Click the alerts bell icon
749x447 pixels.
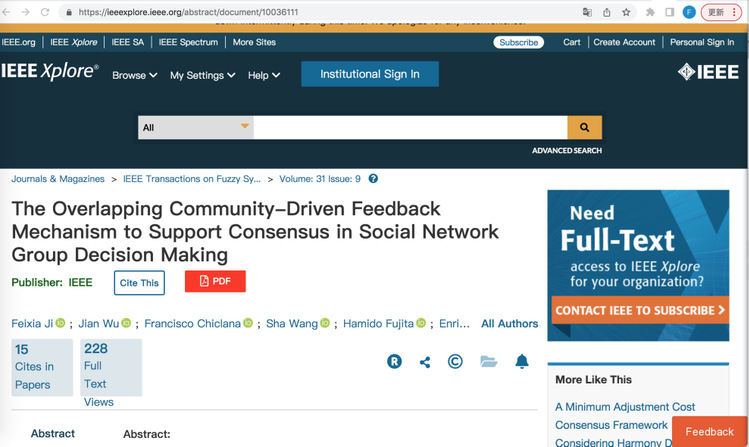(522, 362)
